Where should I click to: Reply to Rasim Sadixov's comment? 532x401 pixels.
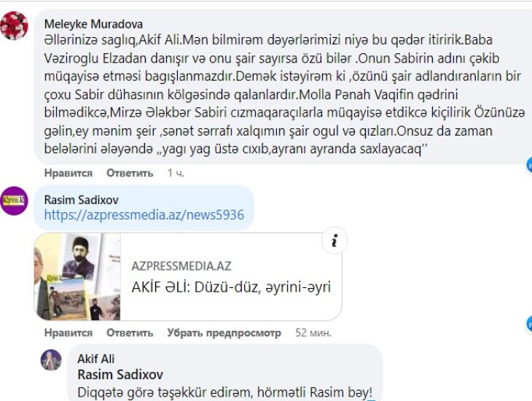130,332
